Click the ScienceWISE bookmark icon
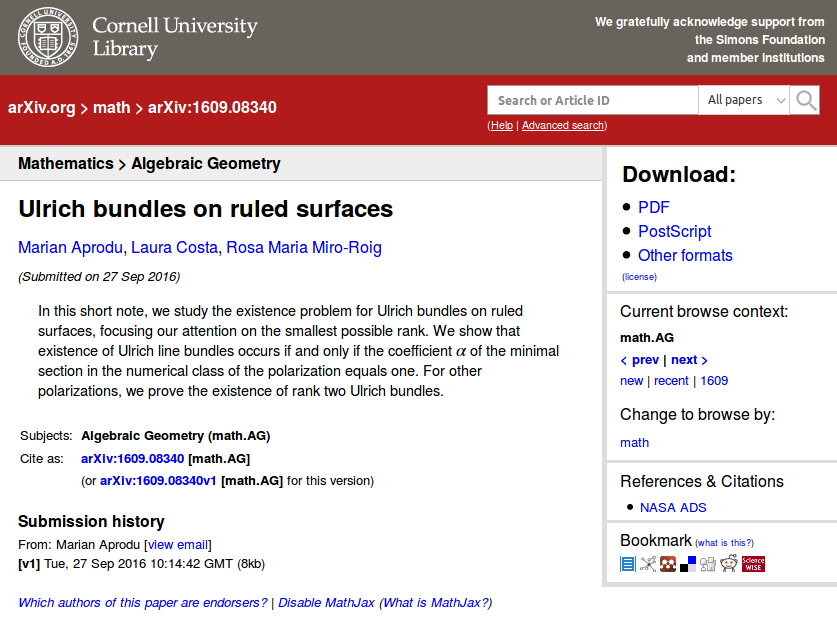 click(x=753, y=564)
